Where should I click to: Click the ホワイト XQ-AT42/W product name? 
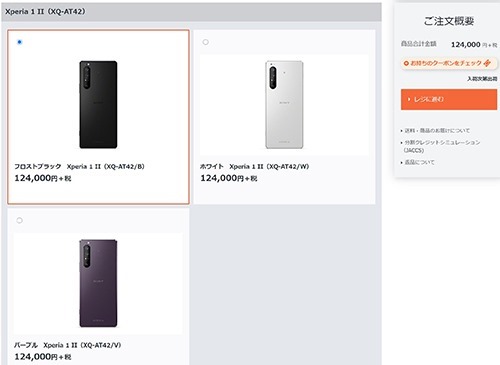(254, 166)
